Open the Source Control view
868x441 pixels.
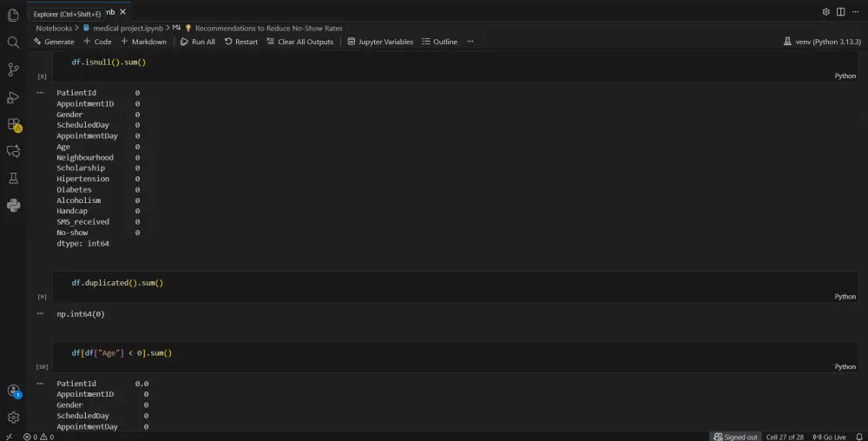click(x=13, y=69)
